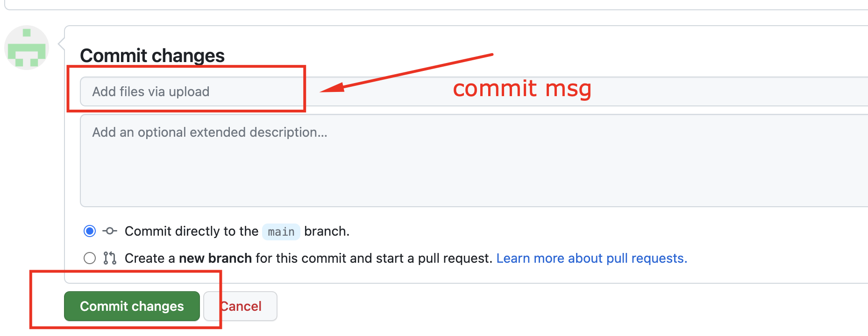868x336 pixels.
Task: Click the "Create a" label text
Action: [149, 259]
